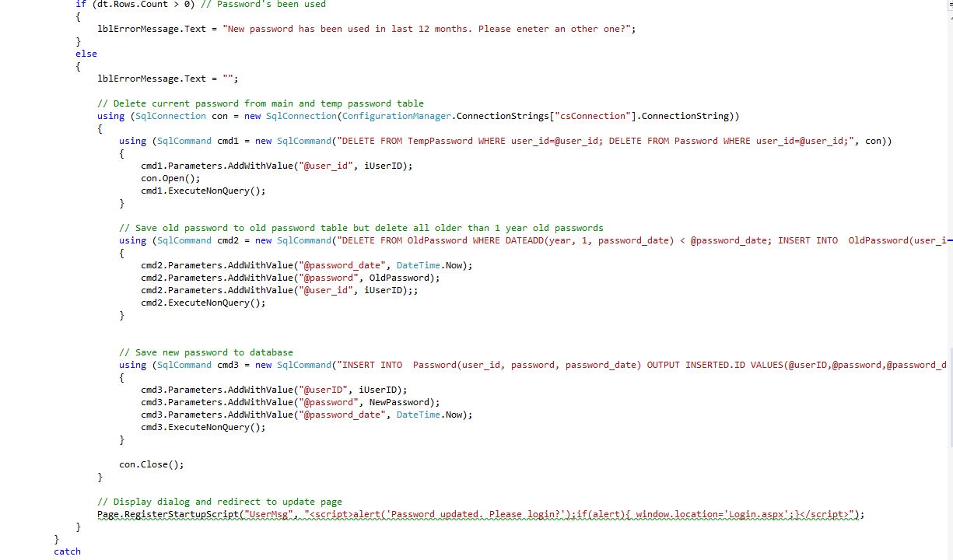Click the 'catch' keyword
Viewport: 953px width, 560px height.
[x=67, y=551]
